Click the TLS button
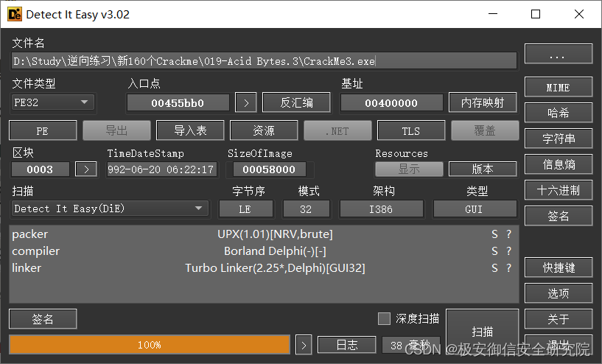Viewport: 602px width, 364px height. click(411, 130)
